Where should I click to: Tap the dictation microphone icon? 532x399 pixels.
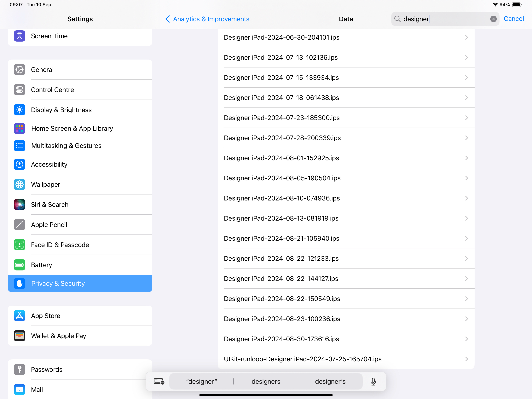pyautogui.click(x=373, y=381)
